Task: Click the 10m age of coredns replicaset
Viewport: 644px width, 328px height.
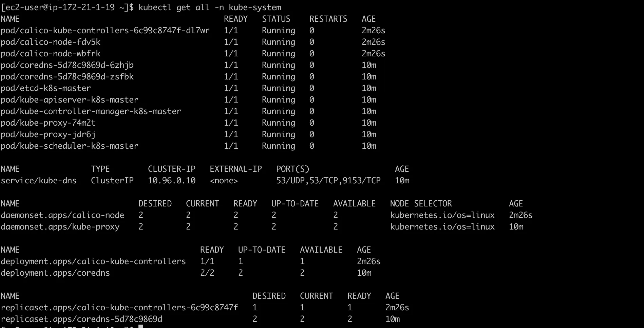Action: coord(393,319)
